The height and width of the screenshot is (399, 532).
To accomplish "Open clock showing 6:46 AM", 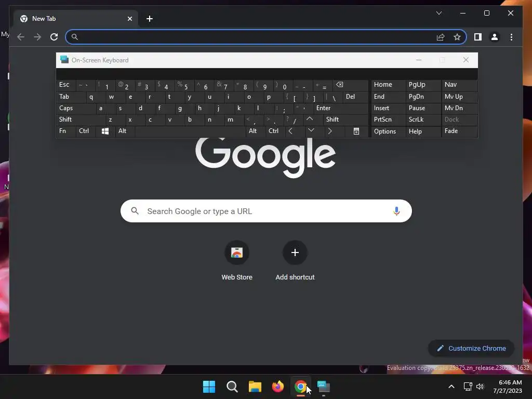I will (x=508, y=387).
